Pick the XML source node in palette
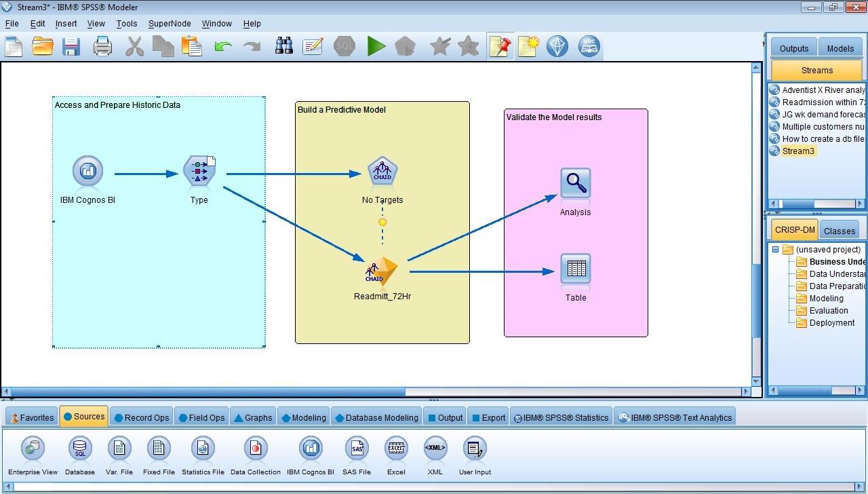868x494 pixels. pos(435,449)
